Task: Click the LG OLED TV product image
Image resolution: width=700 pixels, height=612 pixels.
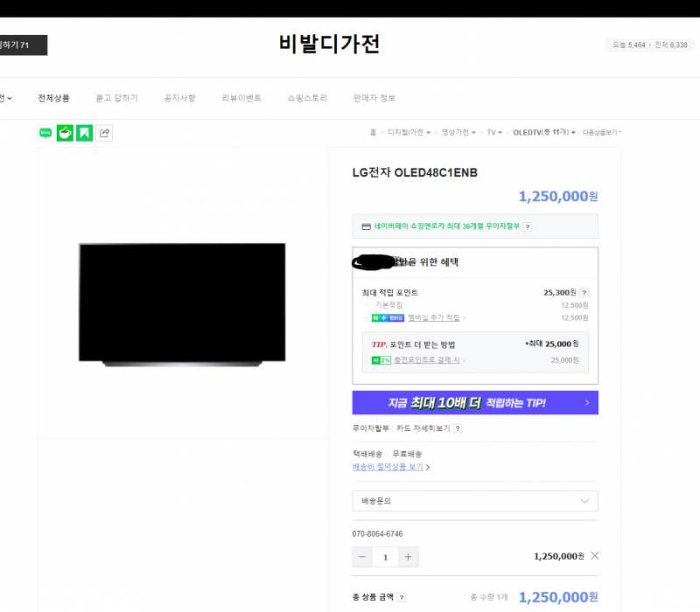Action: tap(182, 304)
